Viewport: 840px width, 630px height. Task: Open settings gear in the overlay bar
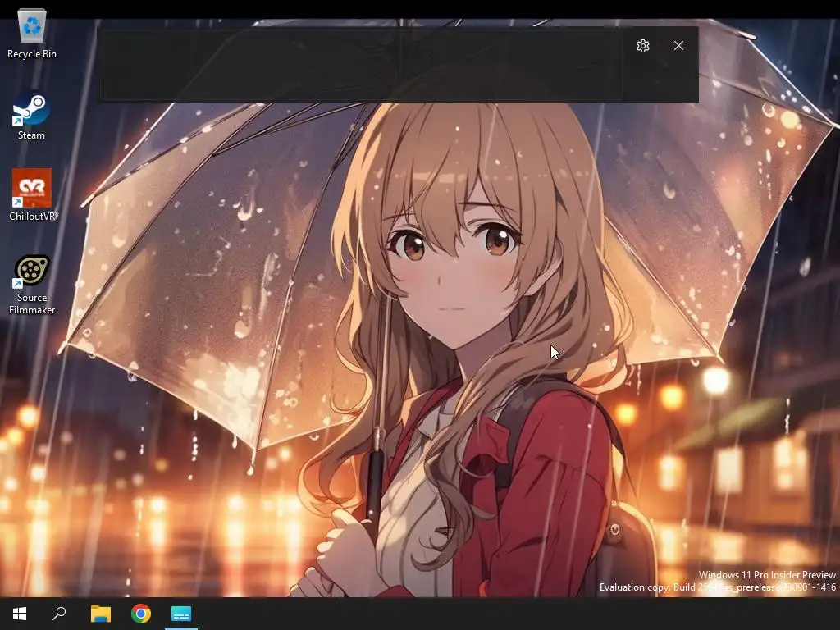pos(643,46)
